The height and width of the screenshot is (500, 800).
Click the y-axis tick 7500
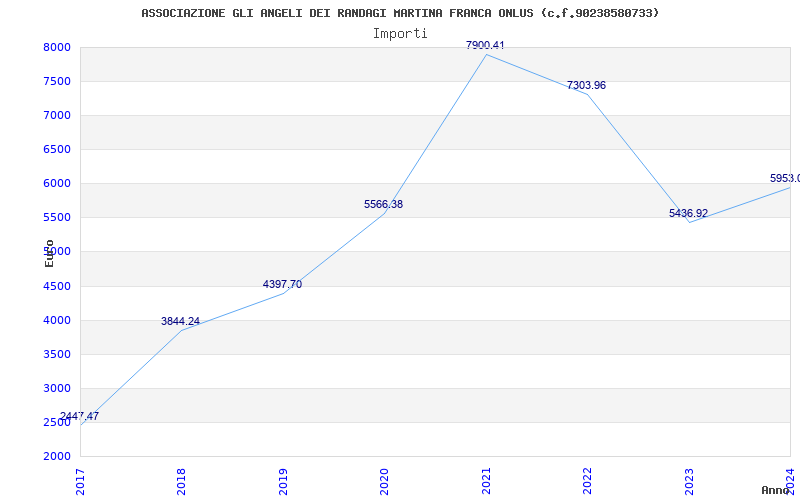coord(56,82)
